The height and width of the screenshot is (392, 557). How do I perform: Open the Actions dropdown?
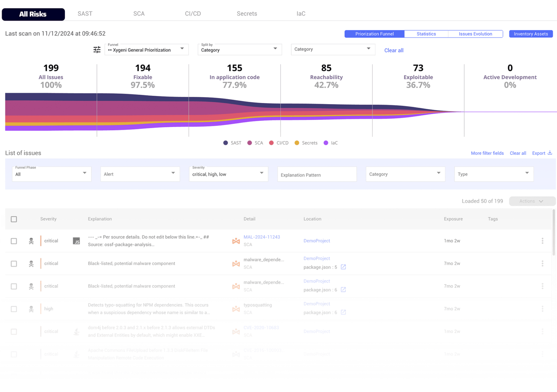tap(532, 201)
